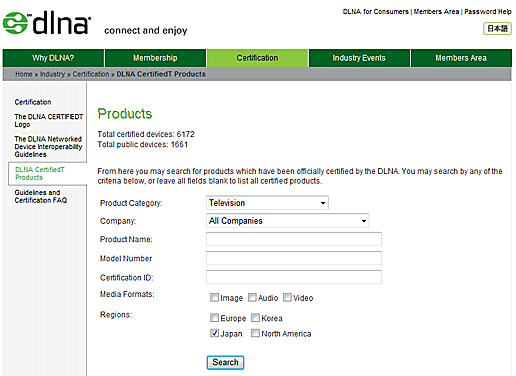Image resolution: width=516 pixels, height=376 pixels.
Task: Switch language with the Japanese button
Action: tap(497, 29)
